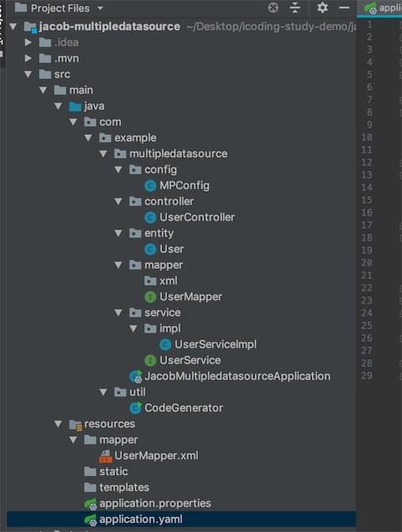
Task: Click the collapse all icon in toolbar
Action: [x=295, y=8]
